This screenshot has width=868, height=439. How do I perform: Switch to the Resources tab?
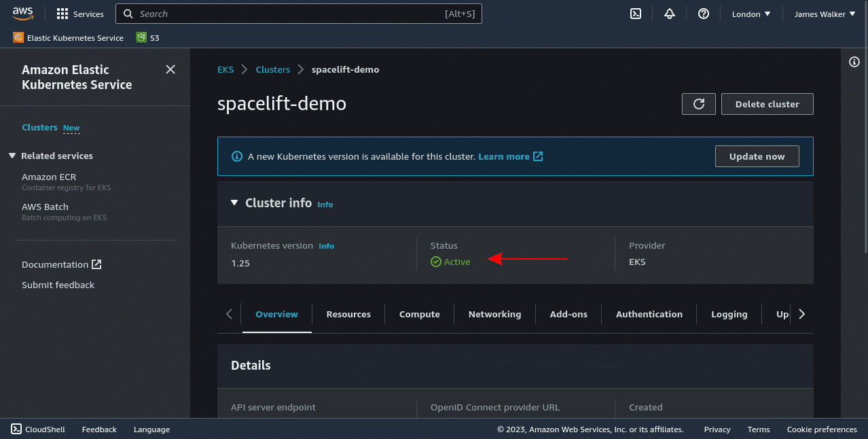[x=348, y=314]
